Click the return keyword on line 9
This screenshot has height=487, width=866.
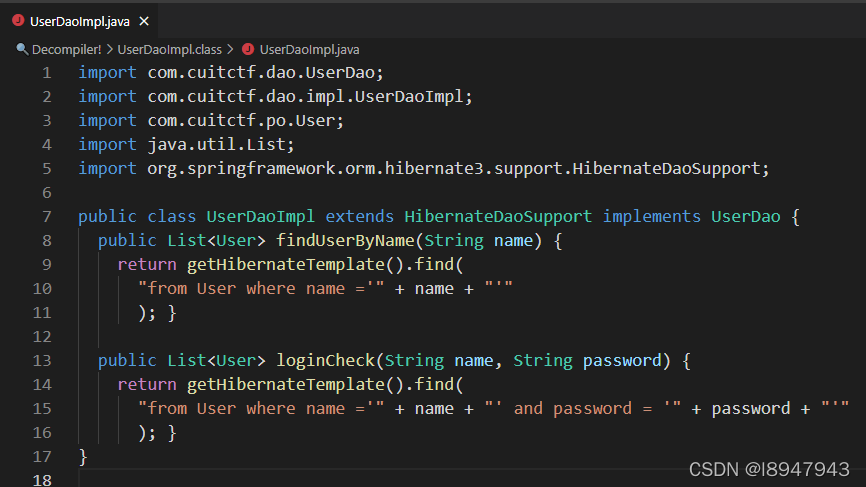click(147, 264)
